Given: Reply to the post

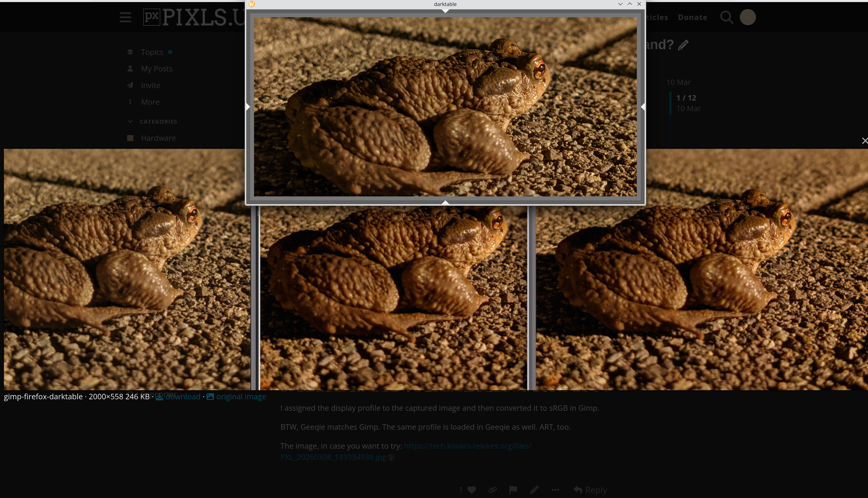Looking at the screenshot, I should click(x=591, y=490).
